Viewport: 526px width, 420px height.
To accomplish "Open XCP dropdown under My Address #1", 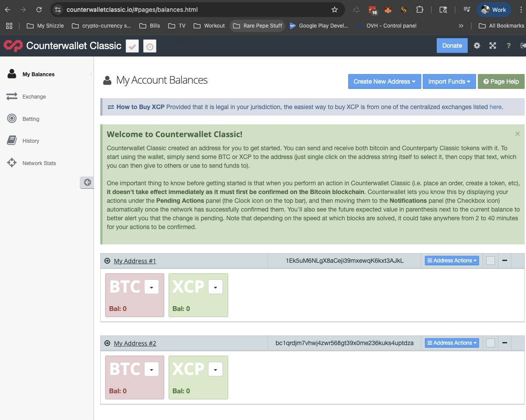I will click(x=215, y=287).
